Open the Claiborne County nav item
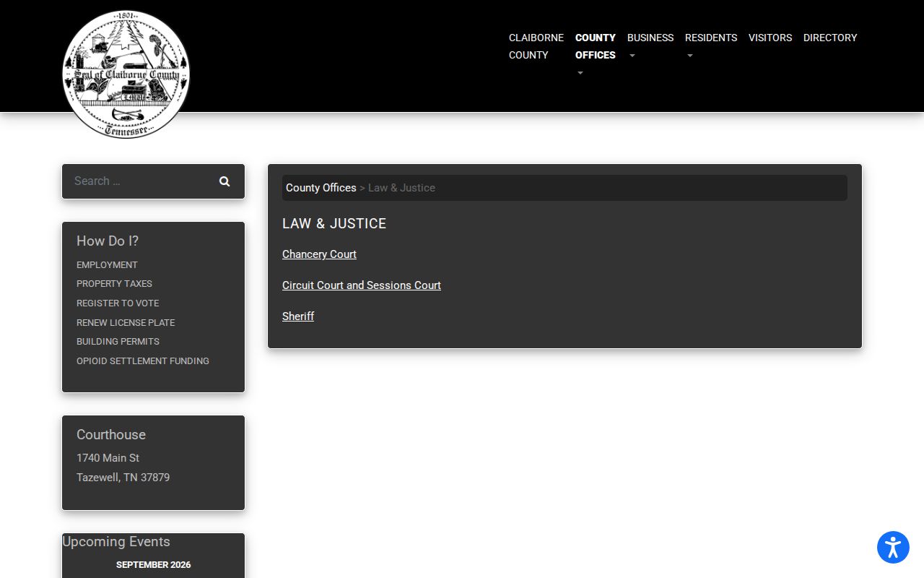Image resolution: width=924 pixels, height=578 pixels. 536,46
